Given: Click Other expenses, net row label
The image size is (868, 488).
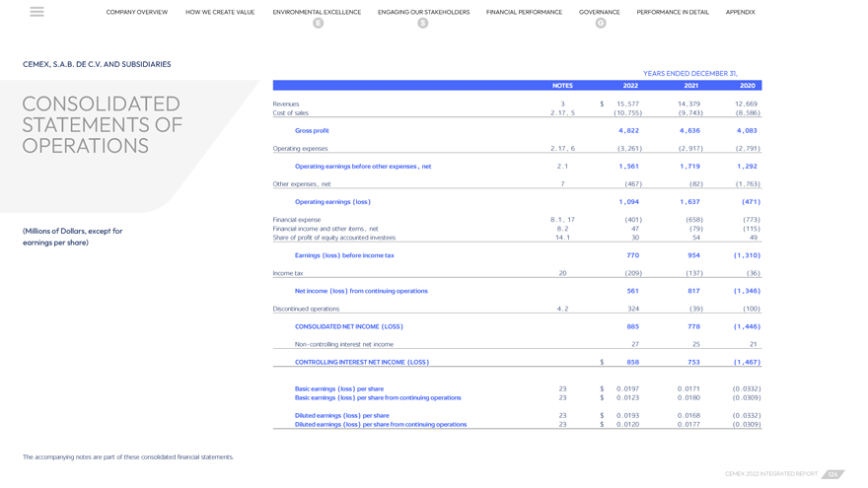Looking at the screenshot, I should click(301, 183).
